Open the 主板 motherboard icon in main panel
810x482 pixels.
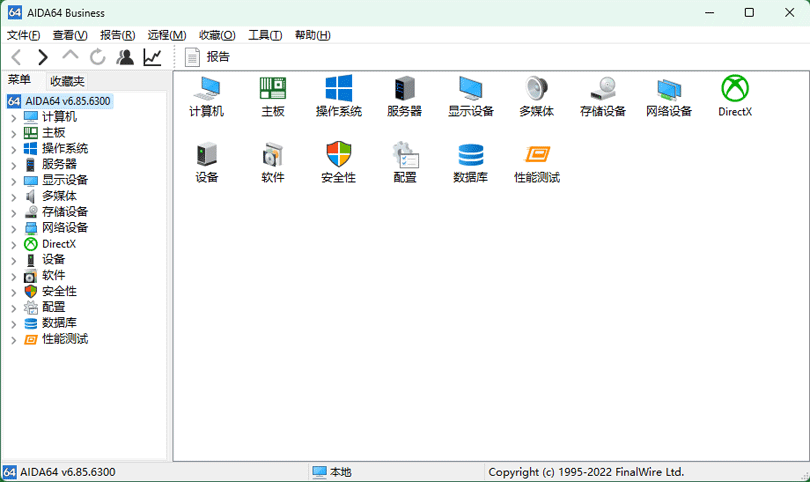point(273,96)
